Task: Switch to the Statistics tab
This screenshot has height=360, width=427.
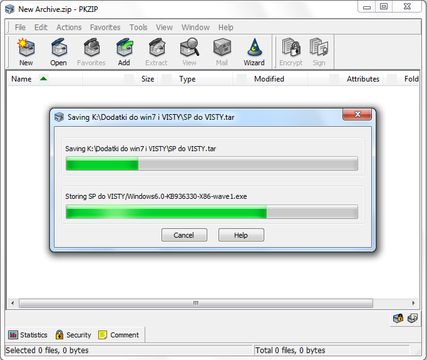Action: pos(28,335)
